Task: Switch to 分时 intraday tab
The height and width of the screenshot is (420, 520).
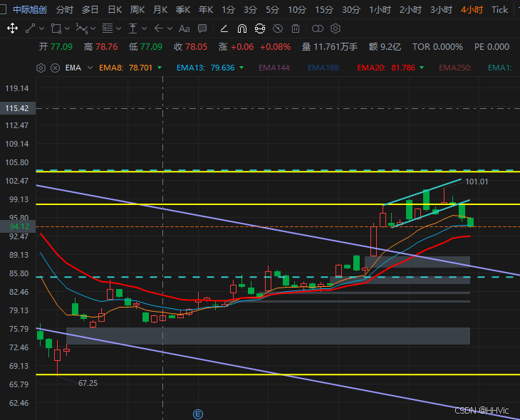Action: tap(64, 10)
